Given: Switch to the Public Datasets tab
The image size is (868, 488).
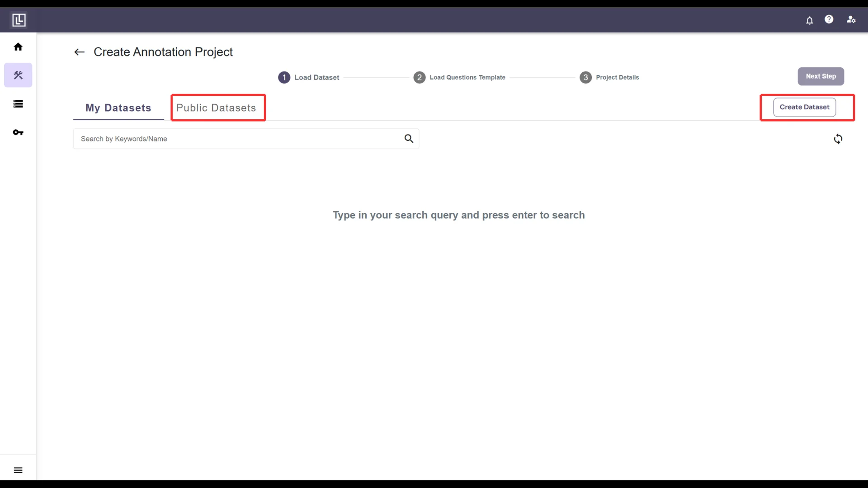Looking at the screenshot, I should click(216, 108).
